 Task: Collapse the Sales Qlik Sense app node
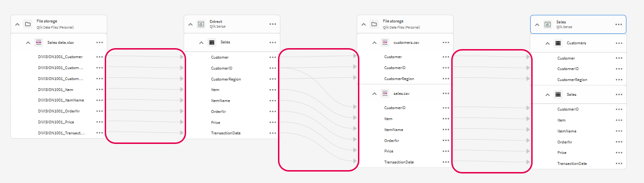(x=537, y=24)
